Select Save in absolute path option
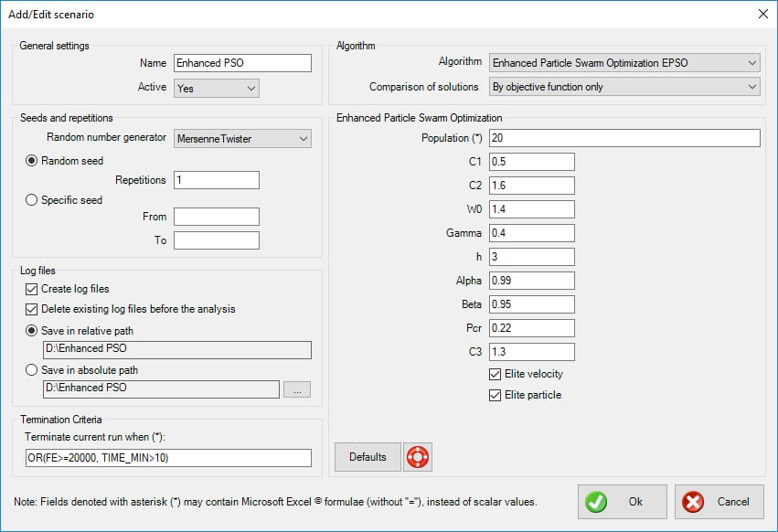The image size is (778, 532). (32, 370)
